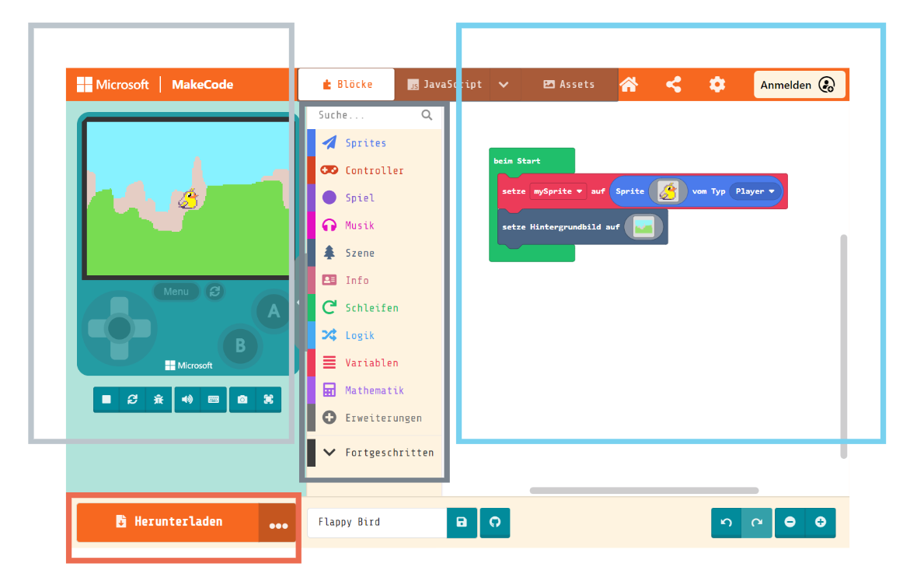Expand the Fortgeschritten category

tap(378, 452)
